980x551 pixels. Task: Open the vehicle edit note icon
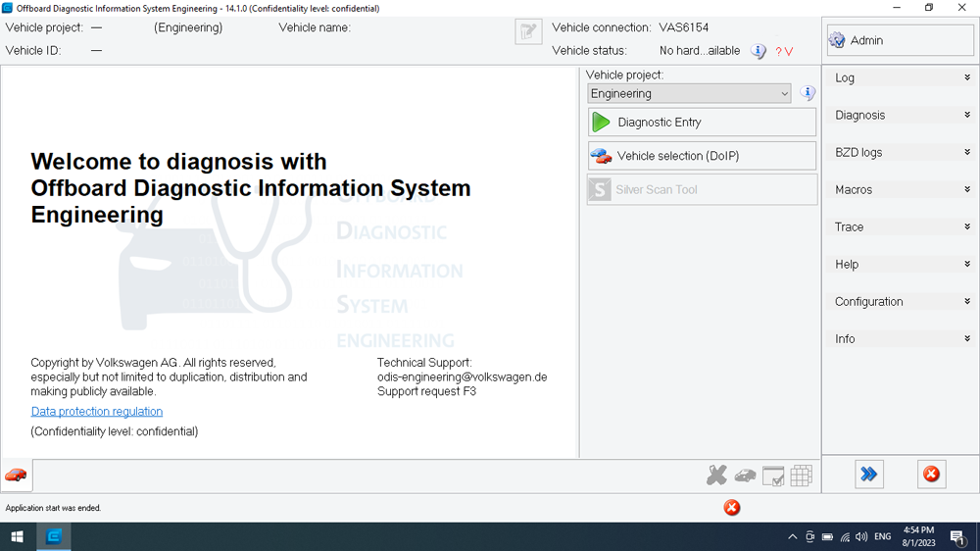(x=528, y=31)
